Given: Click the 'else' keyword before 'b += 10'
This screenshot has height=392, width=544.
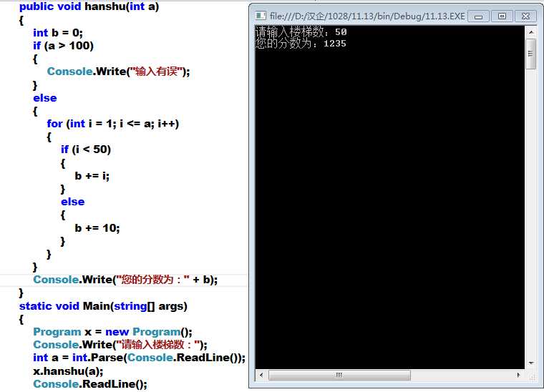Looking at the screenshot, I should tap(72, 202).
